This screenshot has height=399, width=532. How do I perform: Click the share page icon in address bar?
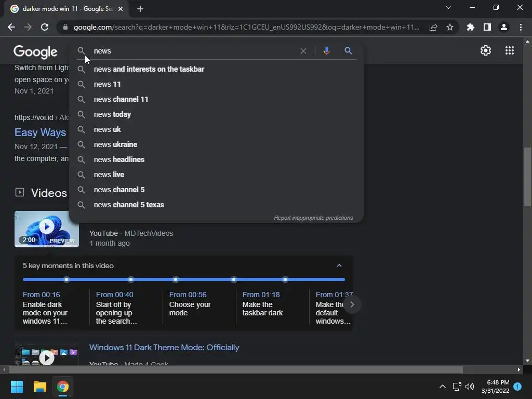tap(433, 27)
